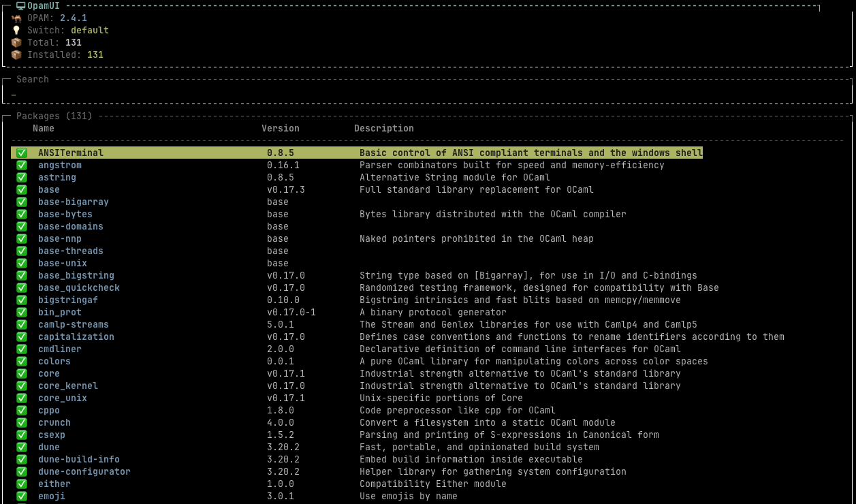Screen dimensions: 856x504
Task: Click the green checkmark beside dune
Action: click(21, 447)
